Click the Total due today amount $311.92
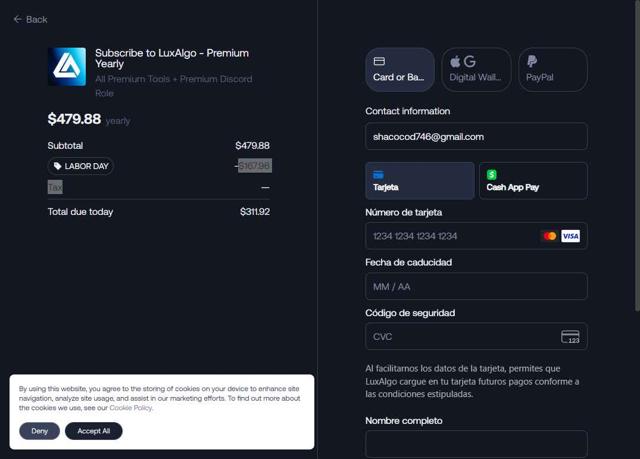The image size is (640, 459). pos(255,212)
